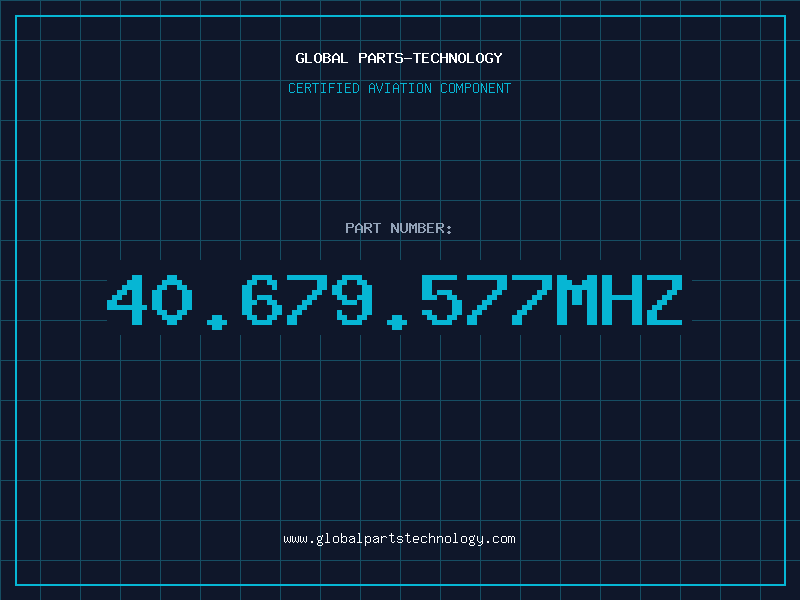The image size is (800, 600).
Task: Open the www.globalpartstechnology.com link
Action: point(399,539)
